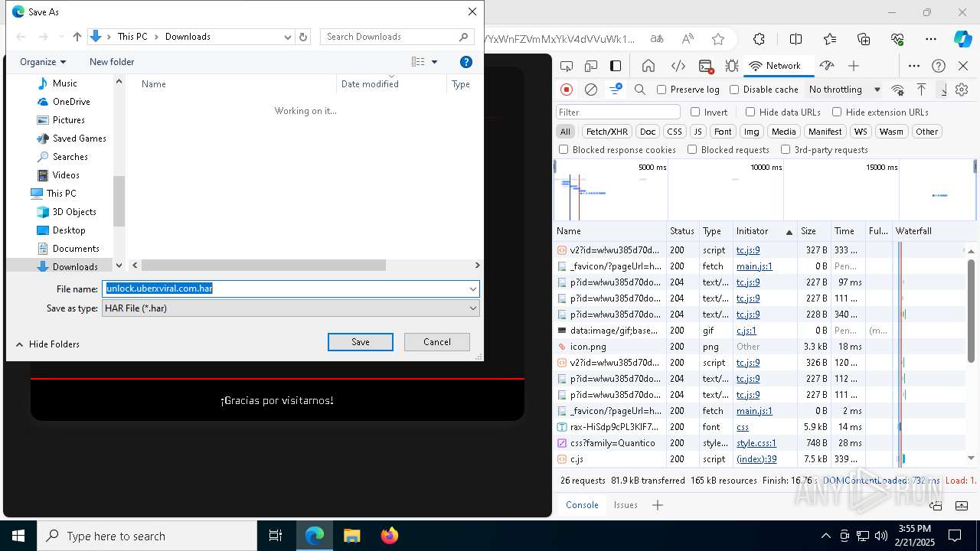Check Blocked response cookies

(563, 150)
